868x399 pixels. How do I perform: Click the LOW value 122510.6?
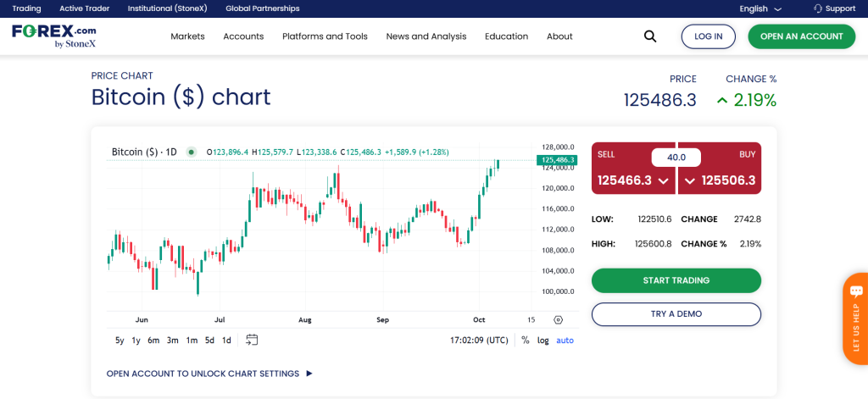coord(654,219)
